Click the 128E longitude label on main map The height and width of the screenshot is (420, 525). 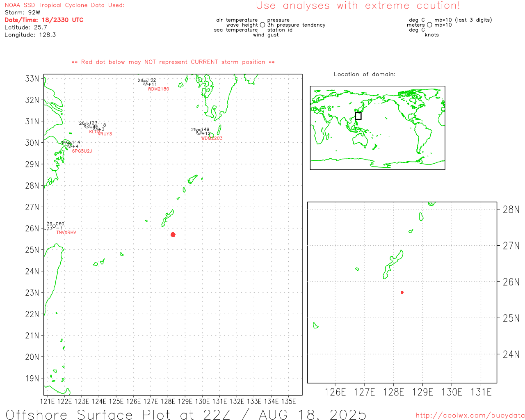click(168, 401)
